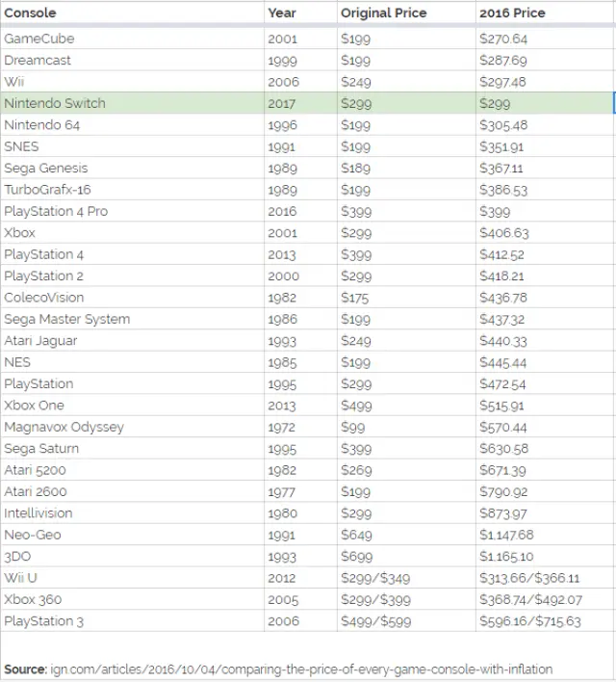
Task: Click the $305.48 price value
Action: pyautogui.click(x=503, y=125)
